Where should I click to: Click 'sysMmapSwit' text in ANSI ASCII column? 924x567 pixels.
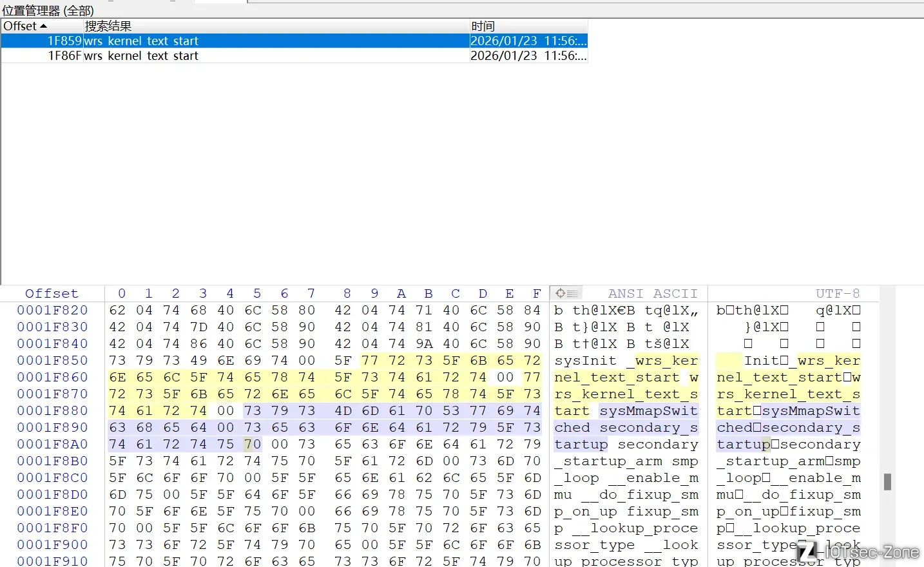click(648, 410)
